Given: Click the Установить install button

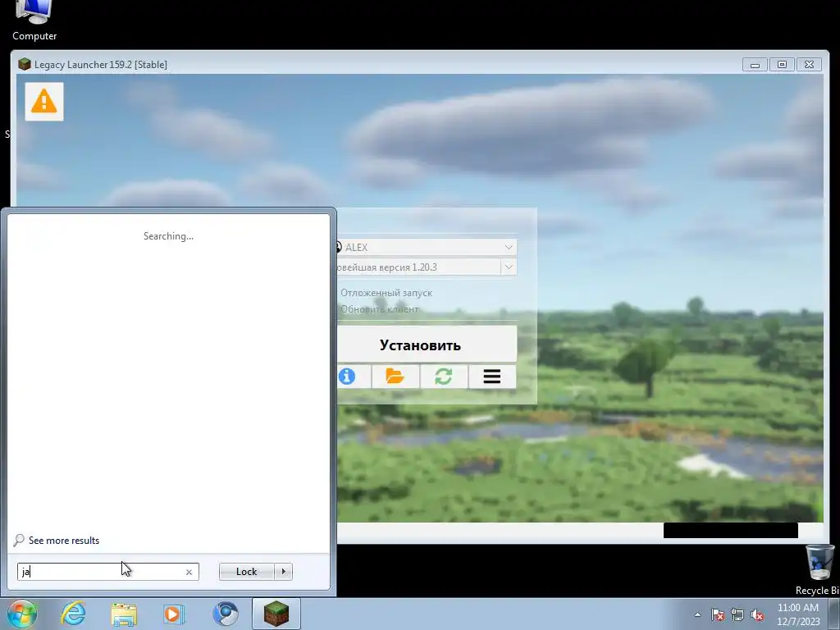Looking at the screenshot, I should [427, 345].
